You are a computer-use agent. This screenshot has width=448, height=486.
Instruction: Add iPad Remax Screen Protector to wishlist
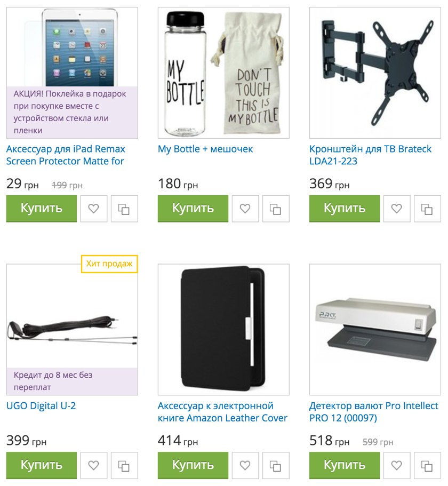(93, 209)
